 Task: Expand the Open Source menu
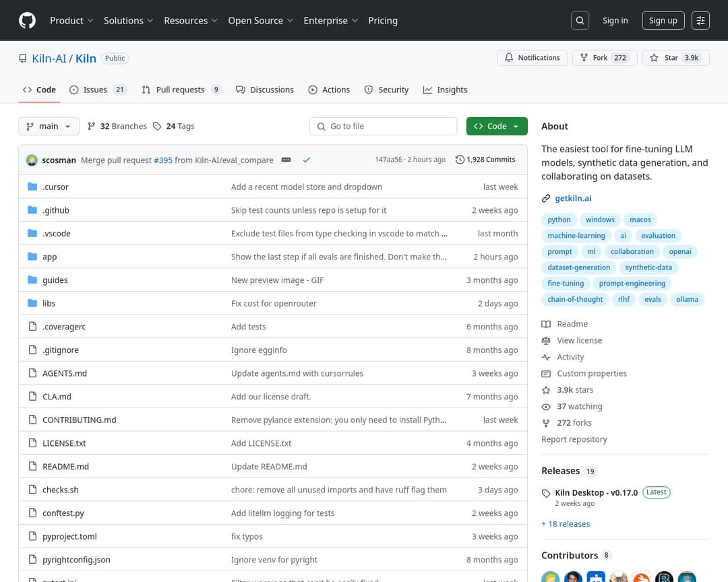260,20
